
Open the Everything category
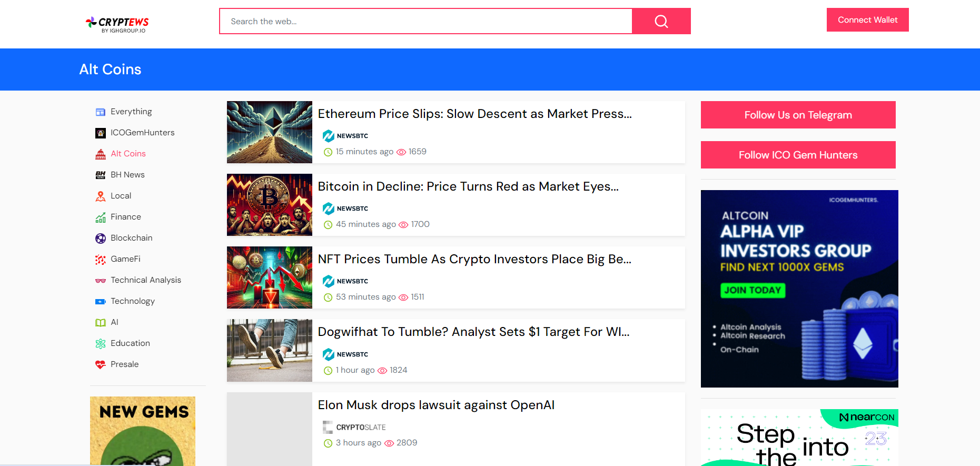pos(131,112)
